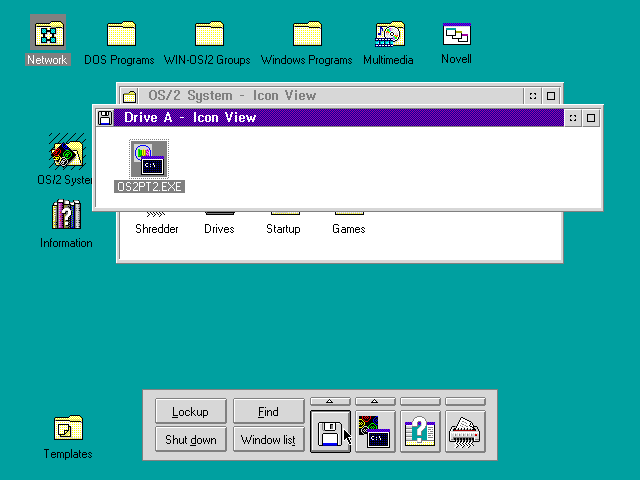Select Shredder in the OS/2 System window
The image size is (640, 480).
click(x=157, y=229)
